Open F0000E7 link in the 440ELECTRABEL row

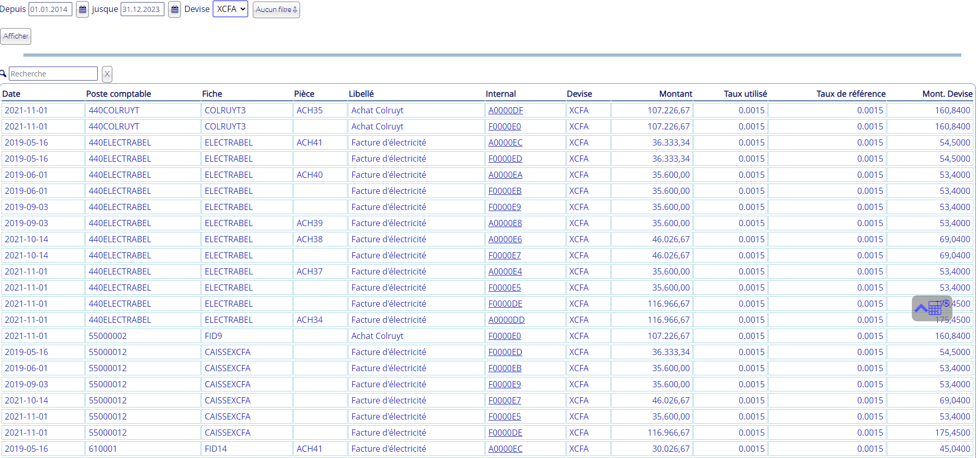tap(505, 255)
